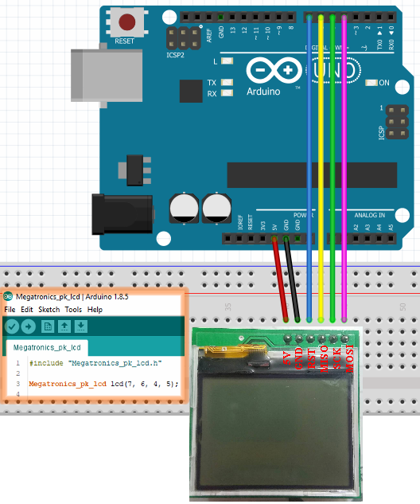The height and width of the screenshot is (504, 420).
Task: Click the New sketch icon
Action: [48, 326]
